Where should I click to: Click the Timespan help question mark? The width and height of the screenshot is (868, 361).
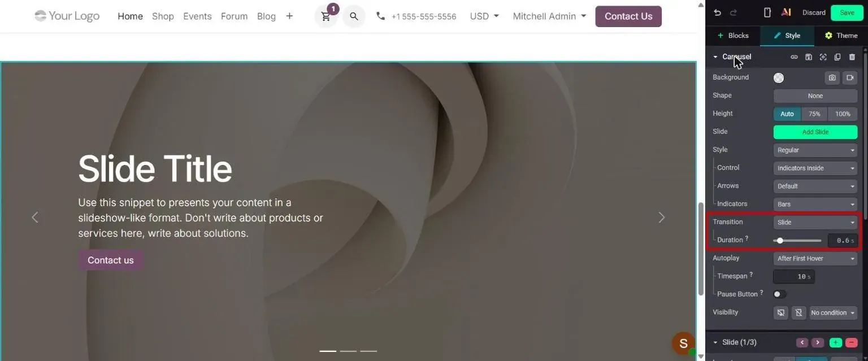(751, 275)
